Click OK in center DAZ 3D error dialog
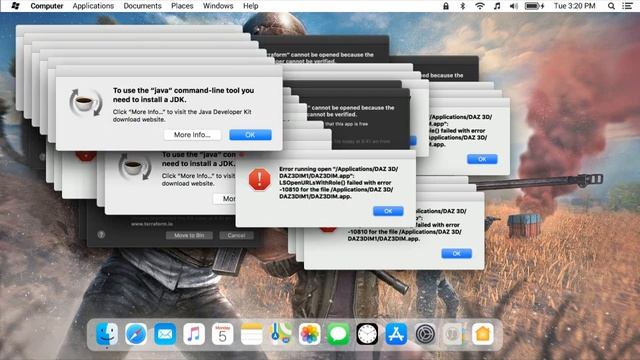 pyautogui.click(x=388, y=211)
